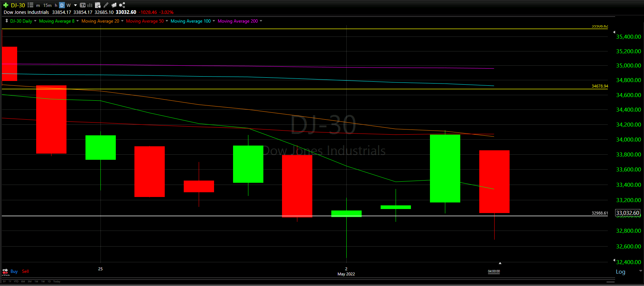Image resolution: width=644 pixels, height=286 pixels.
Task: Select the pencil drawing tool
Action: tap(106, 5)
